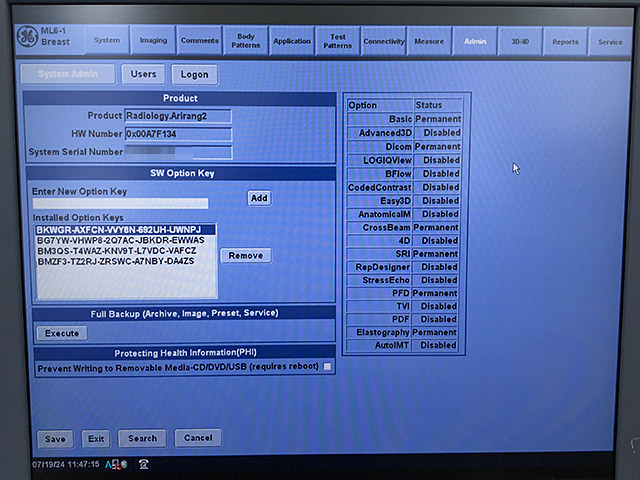
Task: Click the Option column header
Action: point(380,105)
